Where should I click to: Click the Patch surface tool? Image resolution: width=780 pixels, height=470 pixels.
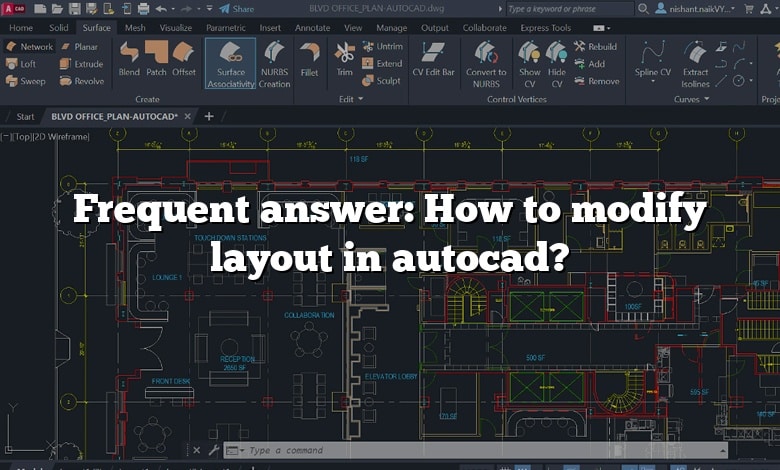[x=156, y=59]
